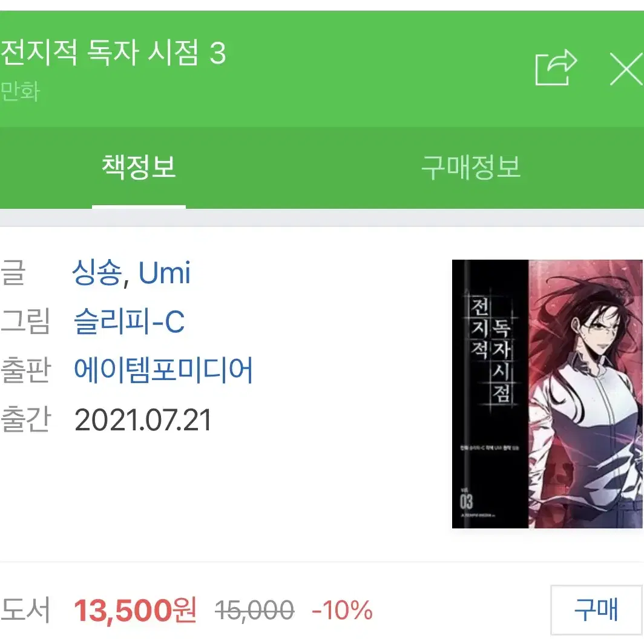The height and width of the screenshot is (644, 644).
Task: Click the original price 15,000
Action: [x=254, y=610]
